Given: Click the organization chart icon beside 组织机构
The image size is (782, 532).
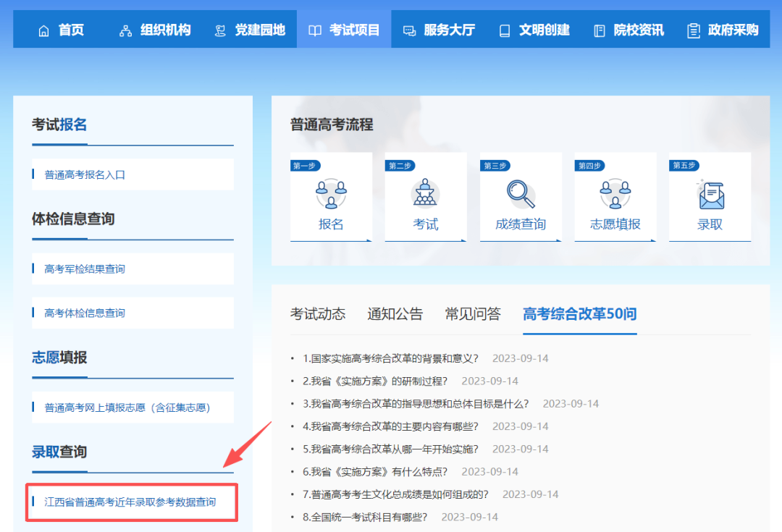Looking at the screenshot, I should [126, 31].
